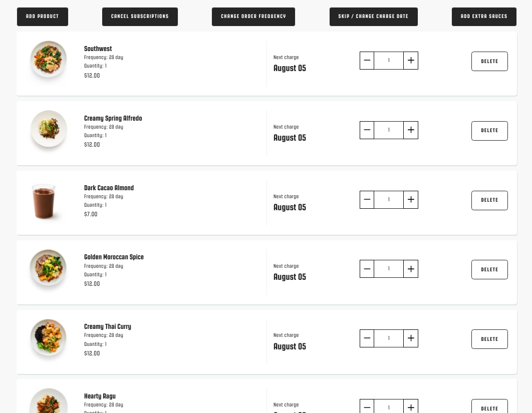This screenshot has width=532, height=413.
Task: Click minus icon for Dark Cacao Almond
Action: (367, 199)
